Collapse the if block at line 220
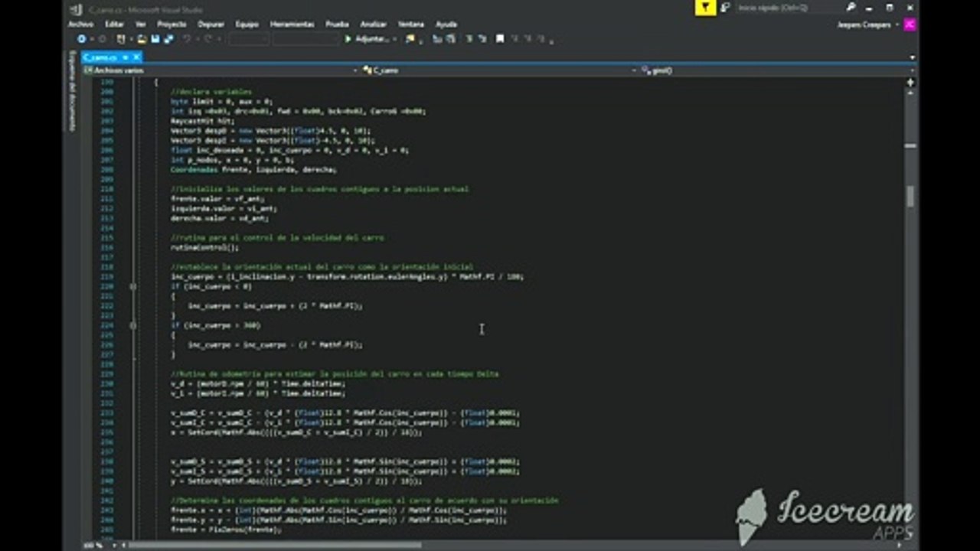The image size is (980, 551). tap(133, 286)
